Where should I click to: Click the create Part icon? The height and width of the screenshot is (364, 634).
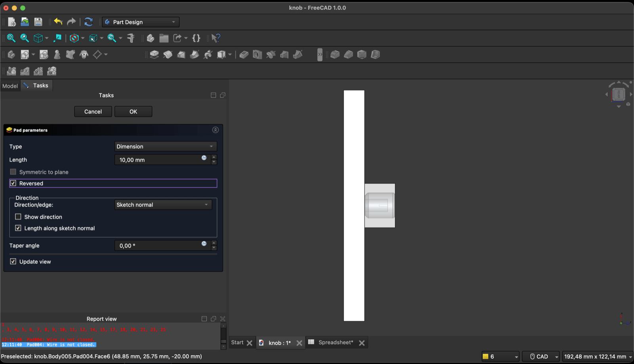tap(151, 38)
